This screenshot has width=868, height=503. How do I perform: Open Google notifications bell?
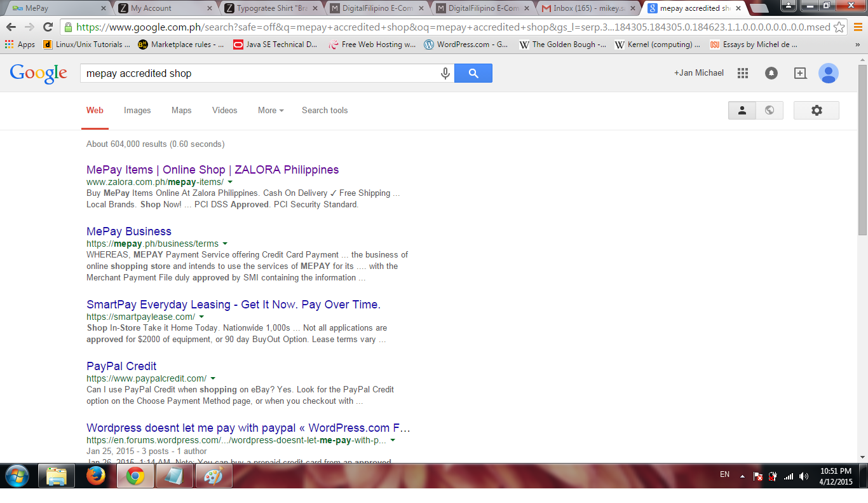tap(771, 73)
